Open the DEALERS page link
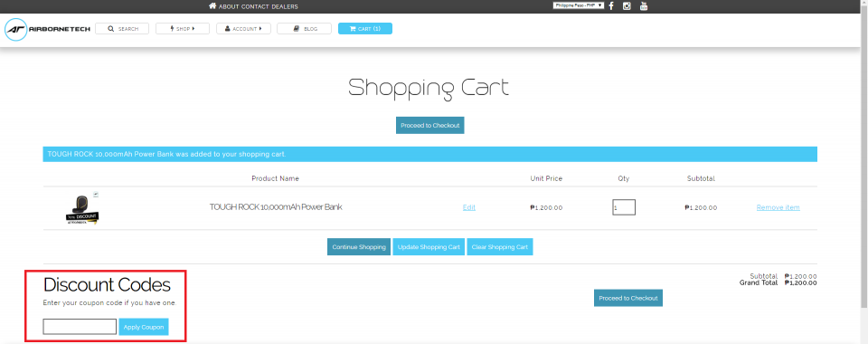This screenshot has width=868, height=344. pos(285,6)
